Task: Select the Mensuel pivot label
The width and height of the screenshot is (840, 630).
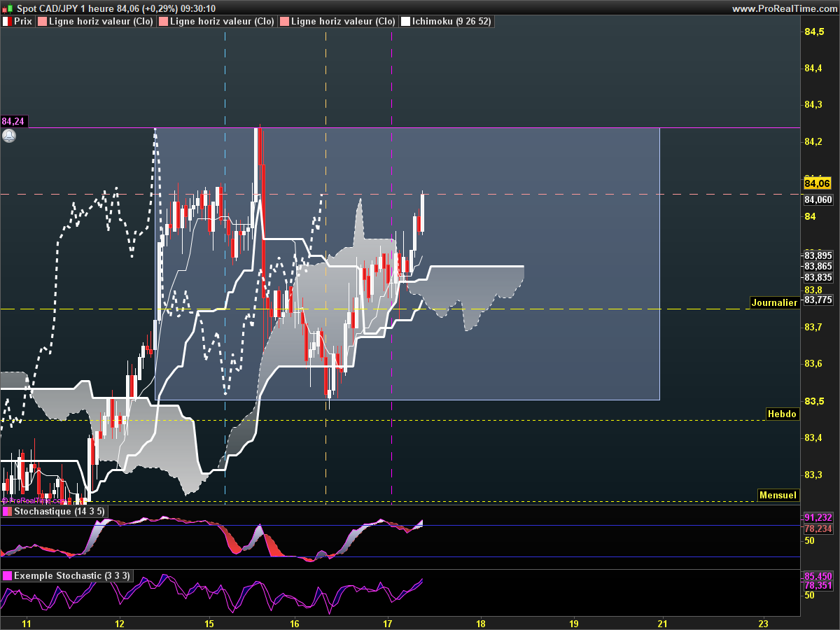Action: click(x=778, y=495)
